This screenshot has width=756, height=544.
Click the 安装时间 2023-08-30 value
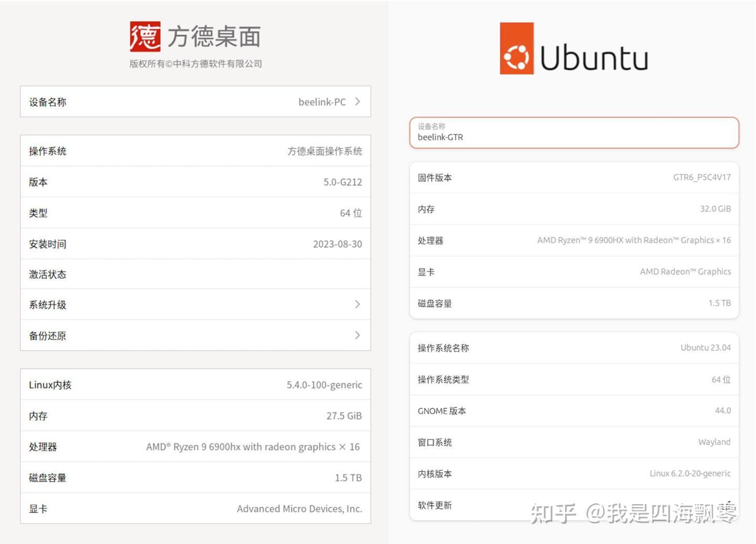338,244
